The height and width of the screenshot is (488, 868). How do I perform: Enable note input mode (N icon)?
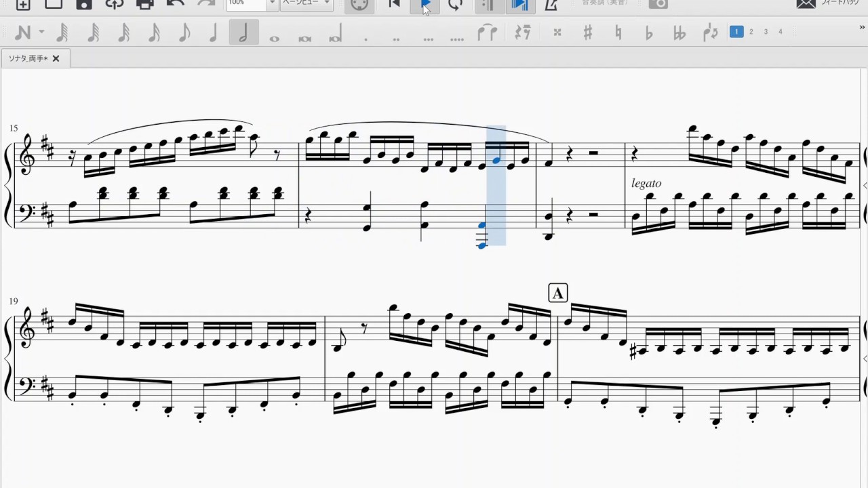coord(22,33)
